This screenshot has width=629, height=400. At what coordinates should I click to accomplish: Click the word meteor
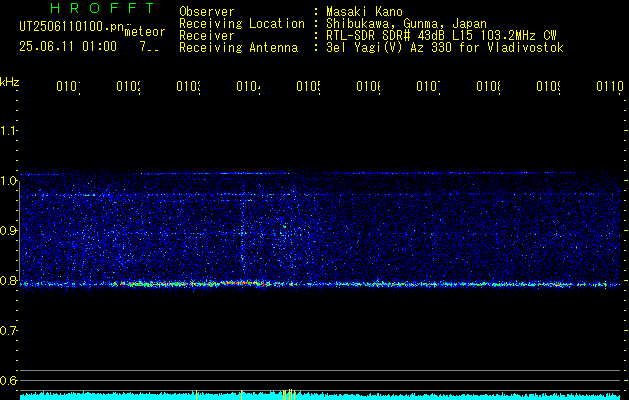[x=145, y=32]
